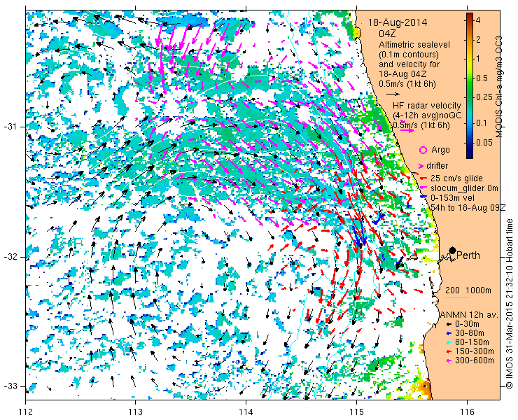The image size is (518, 420).
Task: Click the latitude -31 axis label
Action: point(10,127)
